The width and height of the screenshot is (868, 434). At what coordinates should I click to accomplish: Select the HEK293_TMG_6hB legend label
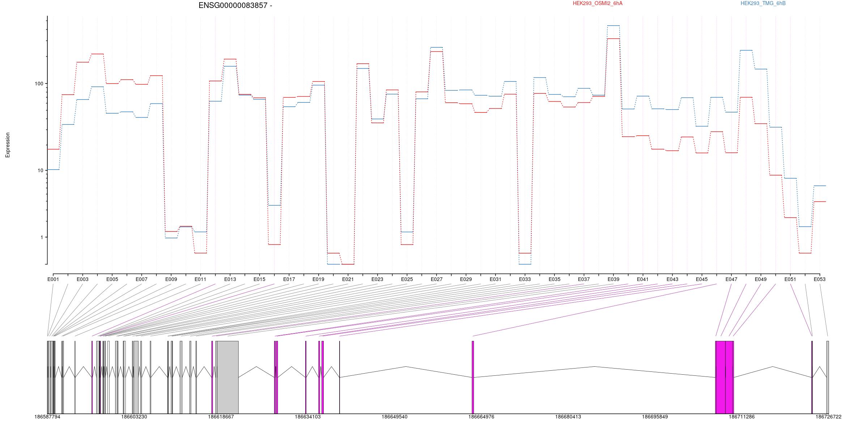pyautogui.click(x=763, y=3)
